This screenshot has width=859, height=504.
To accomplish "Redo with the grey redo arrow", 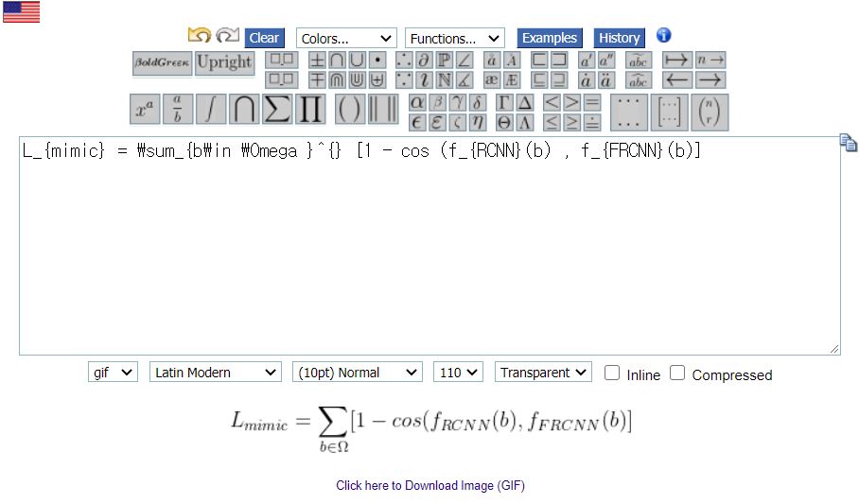I will (227, 36).
